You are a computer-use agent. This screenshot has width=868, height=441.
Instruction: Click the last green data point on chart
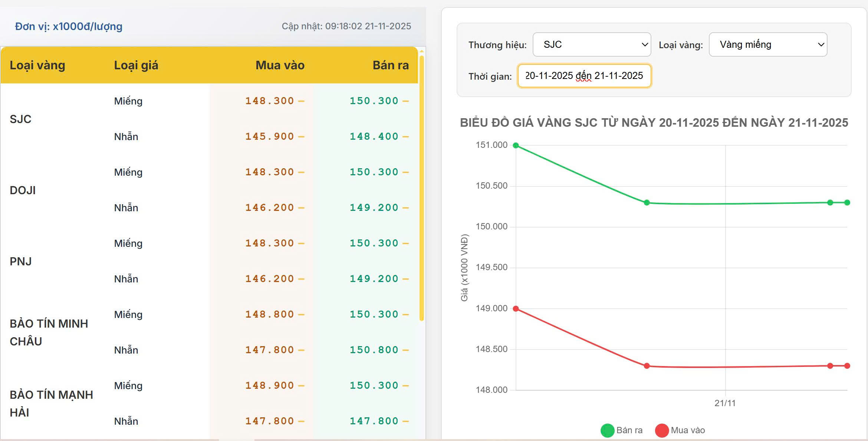click(x=847, y=202)
